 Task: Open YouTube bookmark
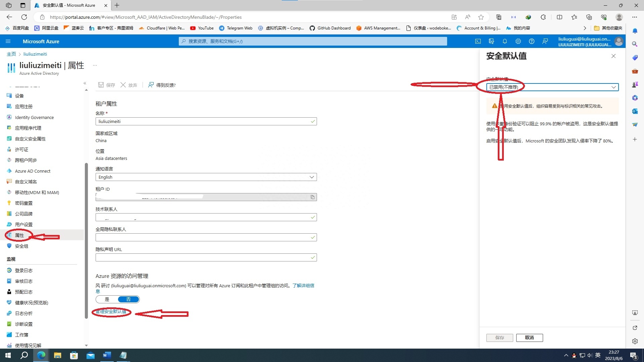coord(202,28)
